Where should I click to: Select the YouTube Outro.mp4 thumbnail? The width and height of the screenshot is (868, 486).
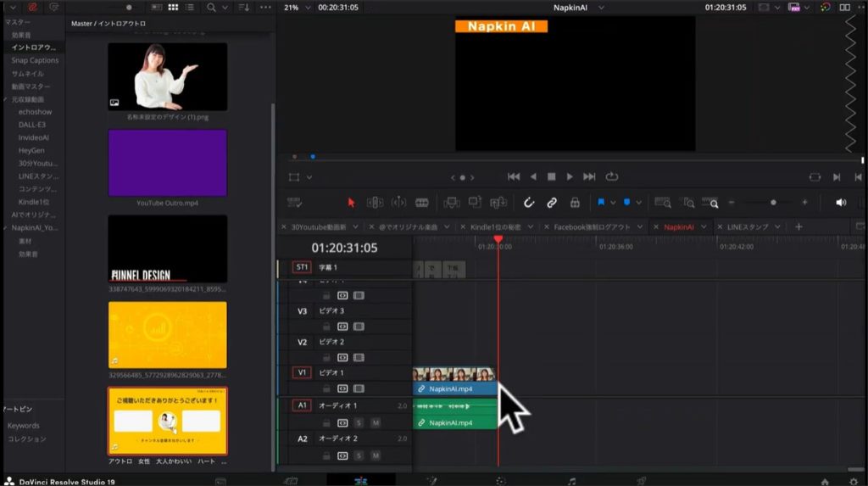[167, 162]
